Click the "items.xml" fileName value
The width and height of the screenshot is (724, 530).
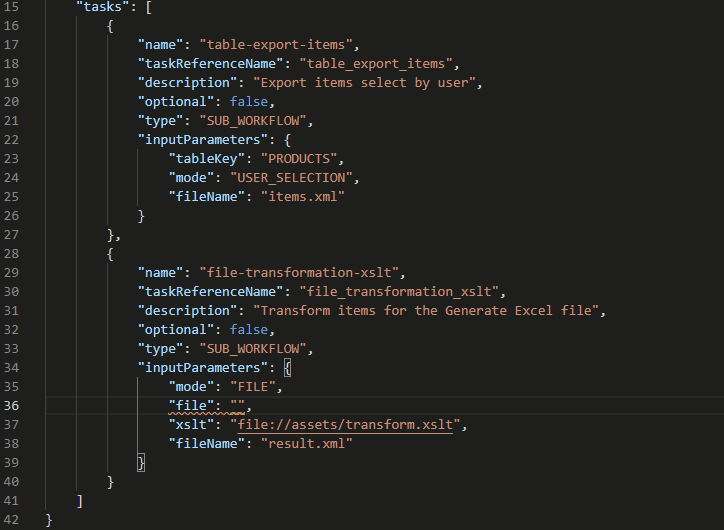(302, 196)
